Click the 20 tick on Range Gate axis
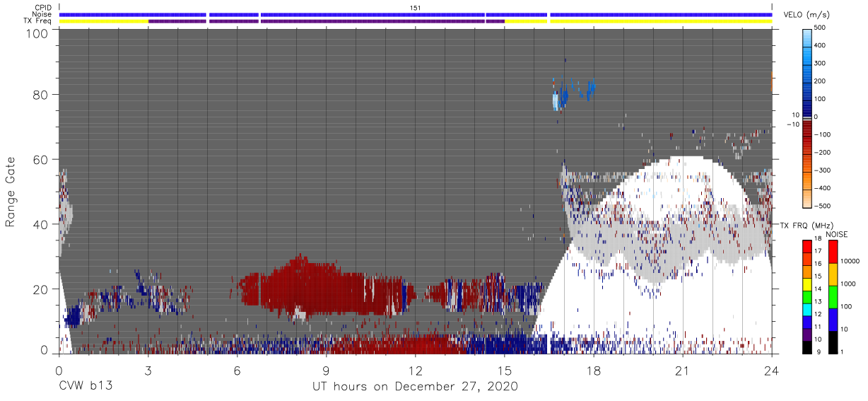The height and width of the screenshot is (401, 868). [40, 289]
